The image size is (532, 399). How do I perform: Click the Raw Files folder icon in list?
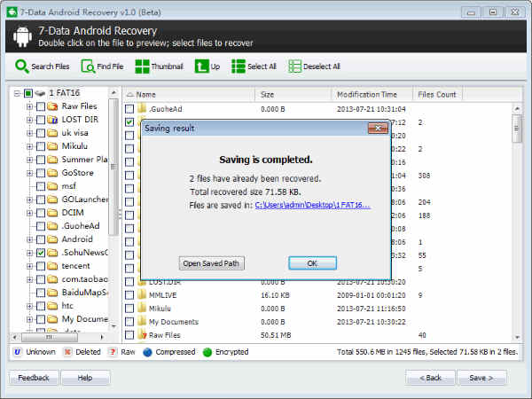click(x=142, y=335)
